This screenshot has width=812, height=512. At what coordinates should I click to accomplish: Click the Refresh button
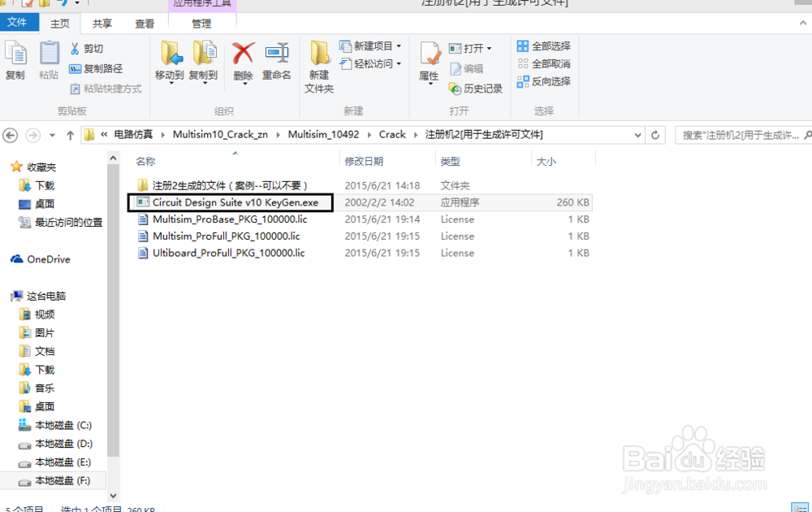coord(655,135)
